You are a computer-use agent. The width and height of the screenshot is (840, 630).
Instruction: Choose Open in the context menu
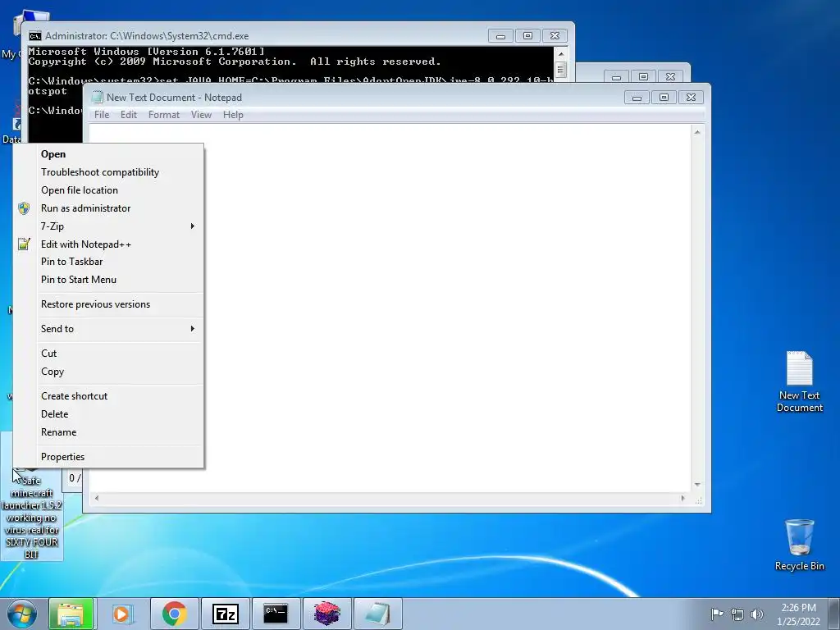108,154
